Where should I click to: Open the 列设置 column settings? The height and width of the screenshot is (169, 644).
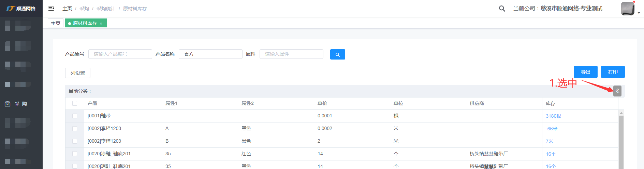(78, 73)
